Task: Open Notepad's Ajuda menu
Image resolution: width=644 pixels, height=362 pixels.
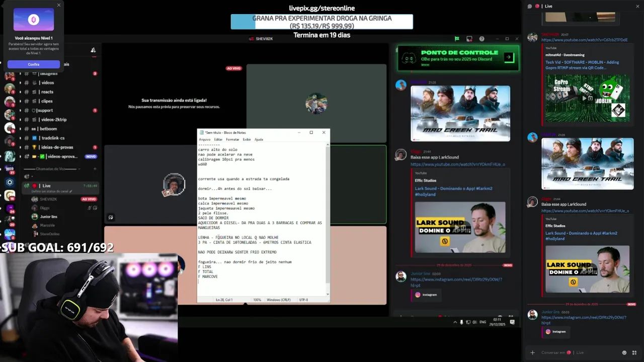Action: [x=259, y=139]
